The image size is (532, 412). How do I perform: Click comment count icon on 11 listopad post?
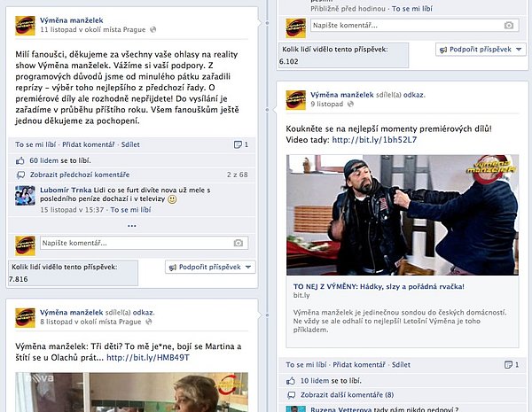(238, 144)
